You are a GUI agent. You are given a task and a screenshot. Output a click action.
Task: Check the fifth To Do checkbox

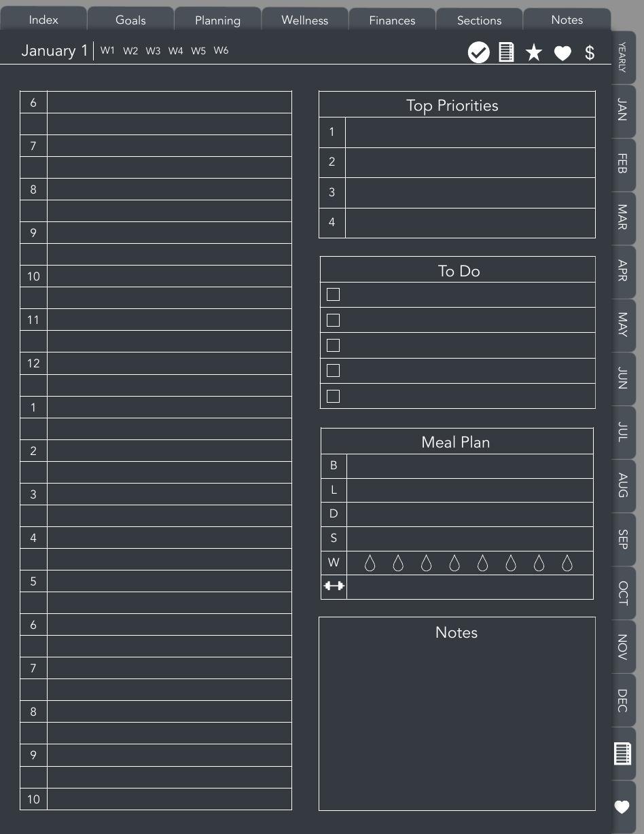click(x=333, y=396)
